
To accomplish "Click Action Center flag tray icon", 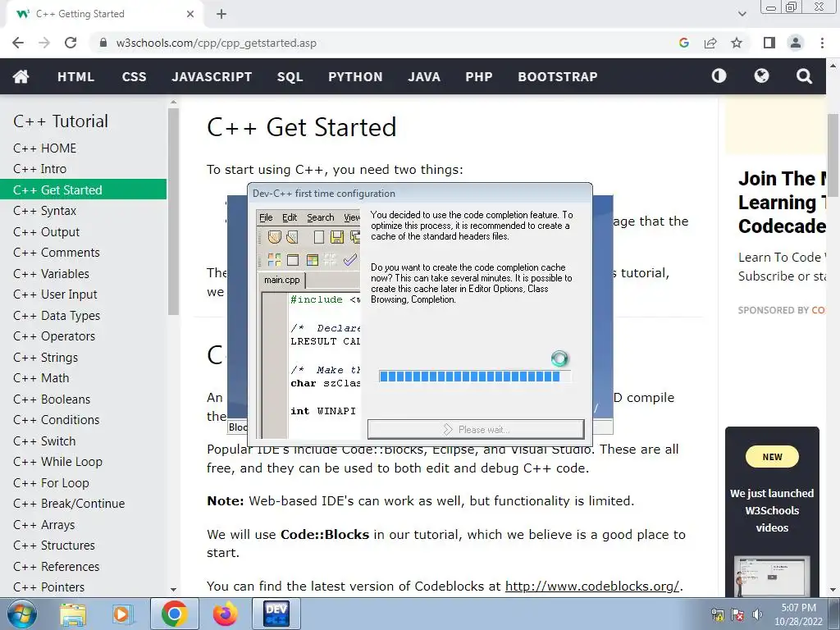I will pos(737,614).
